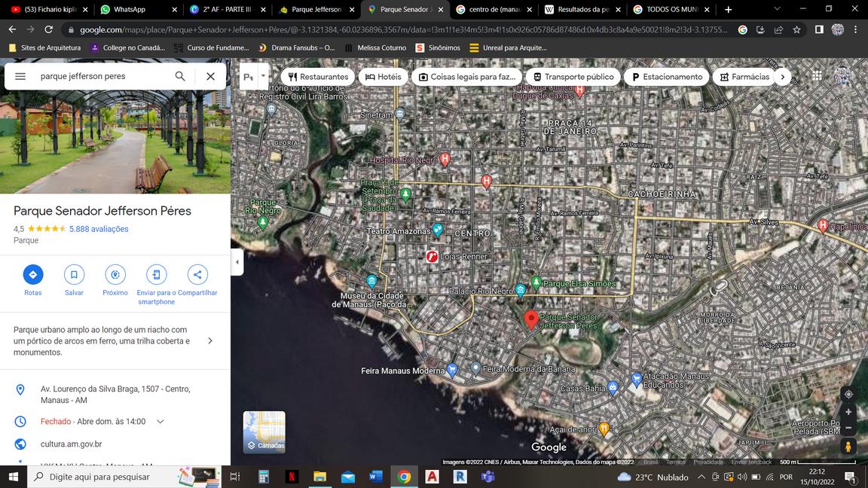Open the tab search dropdown arrow
This screenshot has width=868, height=488.
point(778,9)
